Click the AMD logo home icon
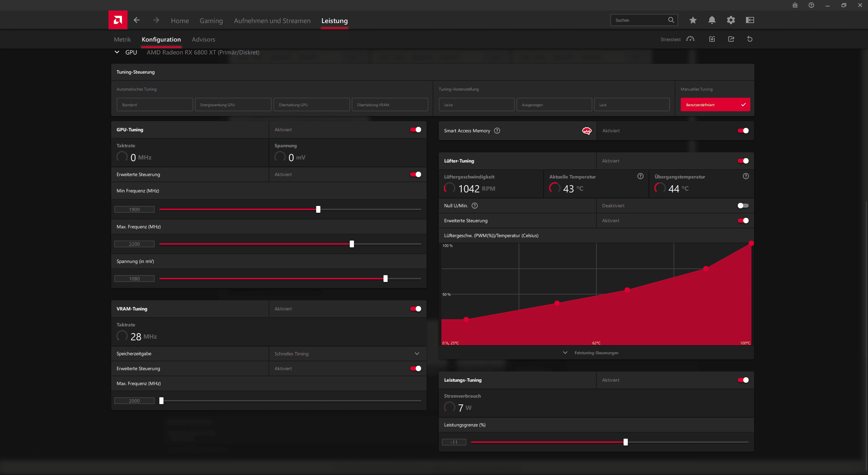The width and height of the screenshot is (868, 475). click(x=118, y=20)
